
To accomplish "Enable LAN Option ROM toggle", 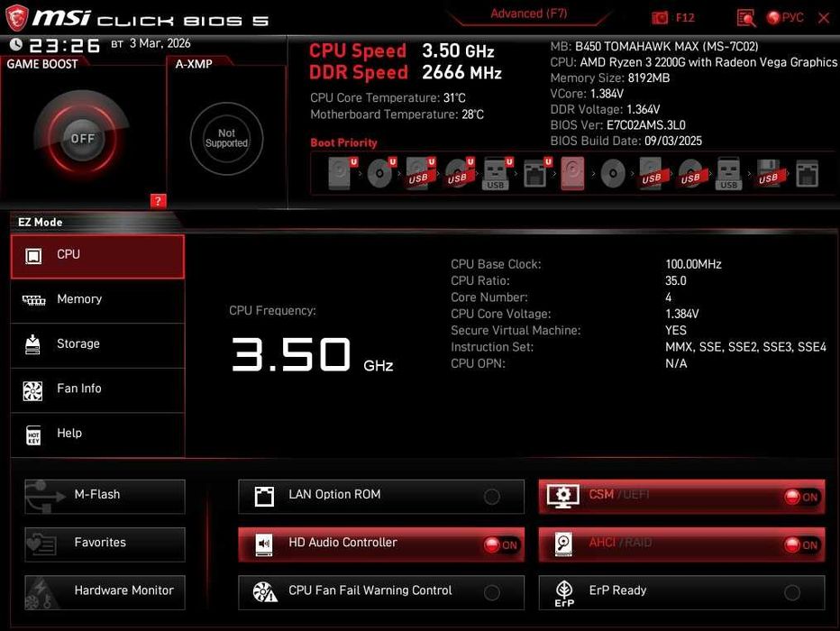I will [x=492, y=497].
